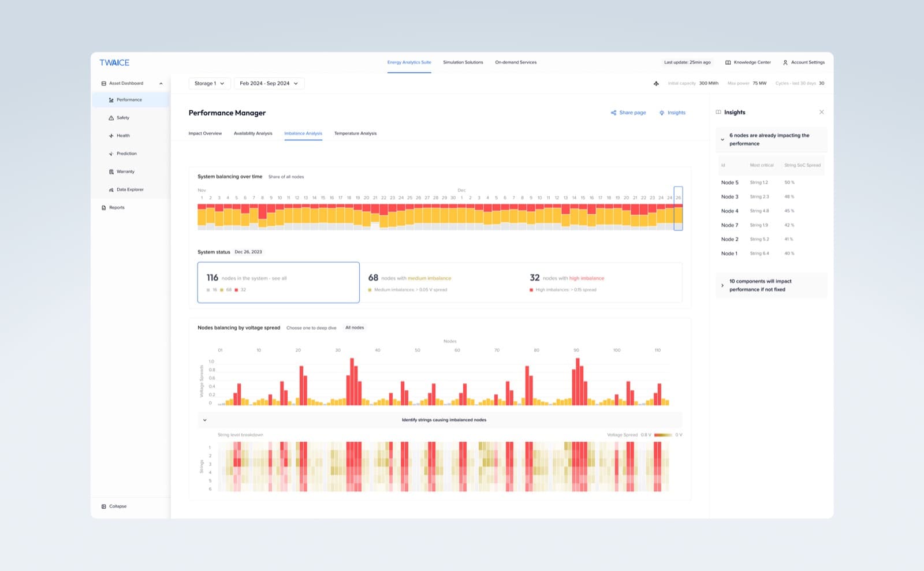This screenshot has height=571, width=924.
Task: Collapse the Asset Dashboard section
Action: point(161,83)
